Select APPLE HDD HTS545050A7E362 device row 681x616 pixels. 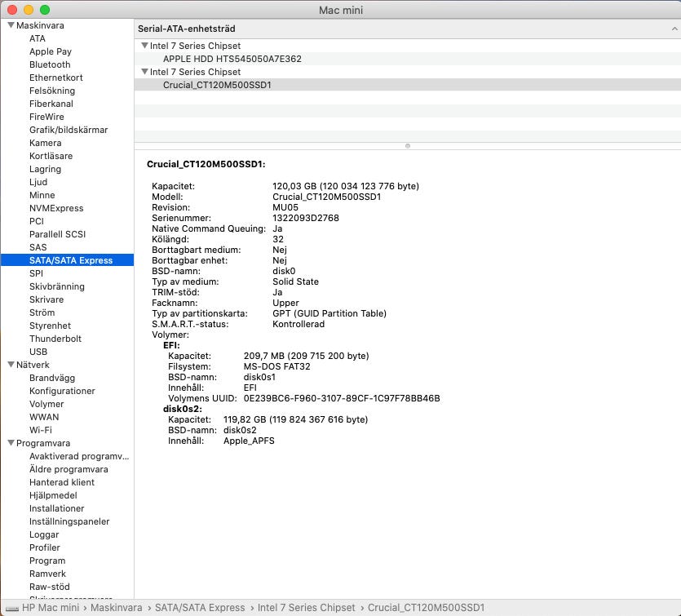232,59
